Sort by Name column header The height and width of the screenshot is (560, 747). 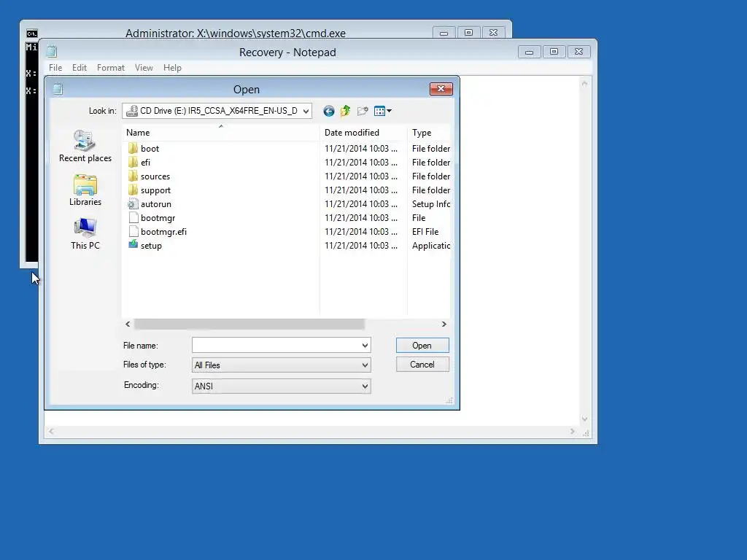[220, 133]
